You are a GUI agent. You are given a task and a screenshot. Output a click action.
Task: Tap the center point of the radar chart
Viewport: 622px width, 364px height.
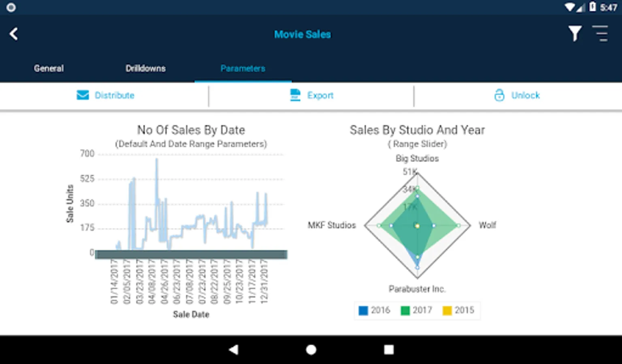417,226
